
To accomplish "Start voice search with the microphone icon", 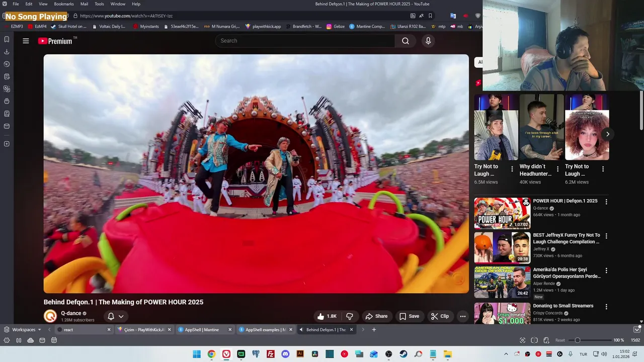I will 428,41.
